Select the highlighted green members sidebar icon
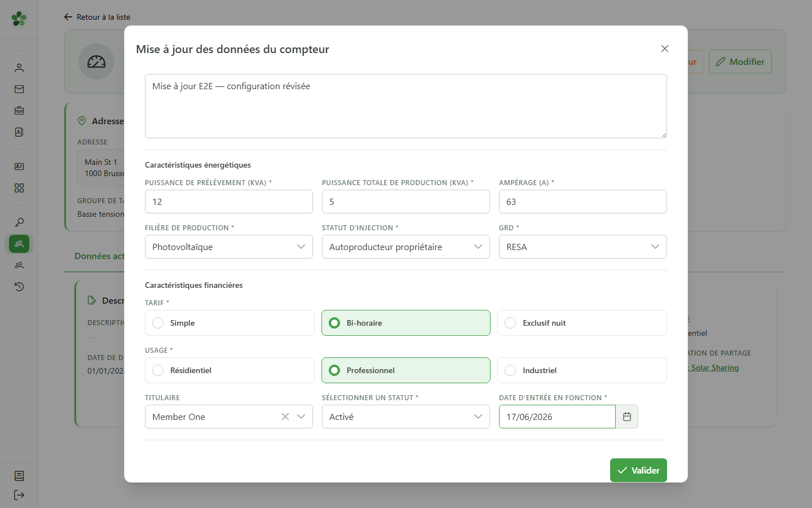 pyautogui.click(x=19, y=244)
